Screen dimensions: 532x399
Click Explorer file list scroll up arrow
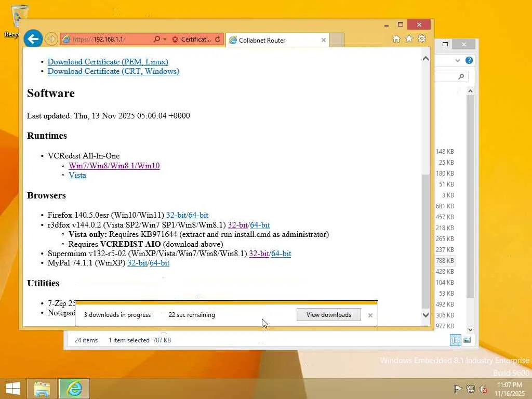470,90
